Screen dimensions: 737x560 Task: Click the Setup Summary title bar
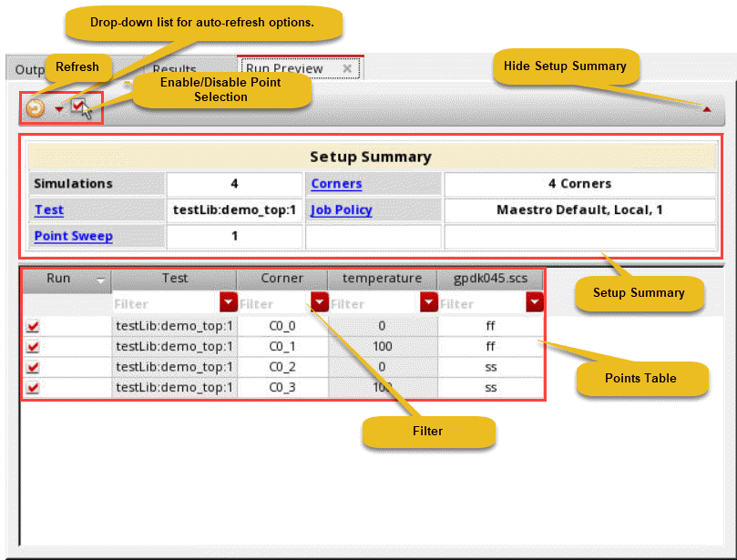tap(371, 157)
